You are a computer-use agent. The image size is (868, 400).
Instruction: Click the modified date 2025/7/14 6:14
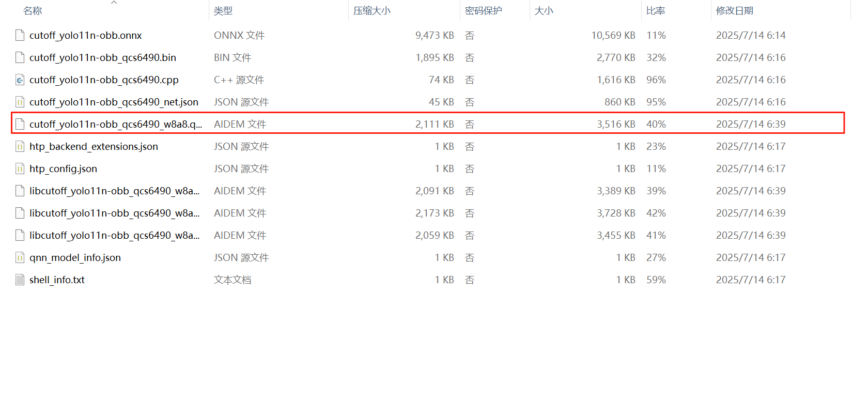coord(751,35)
